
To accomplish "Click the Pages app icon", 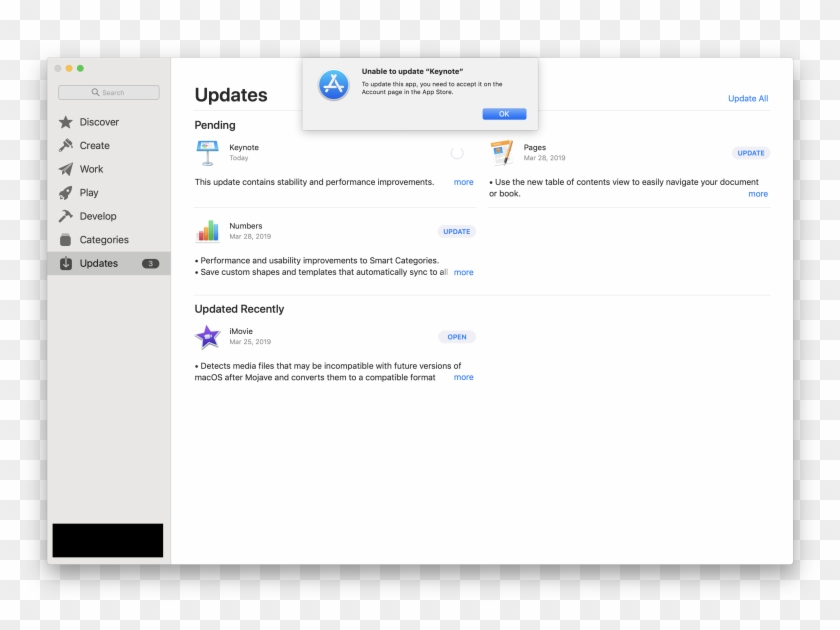I will [x=502, y=153].
